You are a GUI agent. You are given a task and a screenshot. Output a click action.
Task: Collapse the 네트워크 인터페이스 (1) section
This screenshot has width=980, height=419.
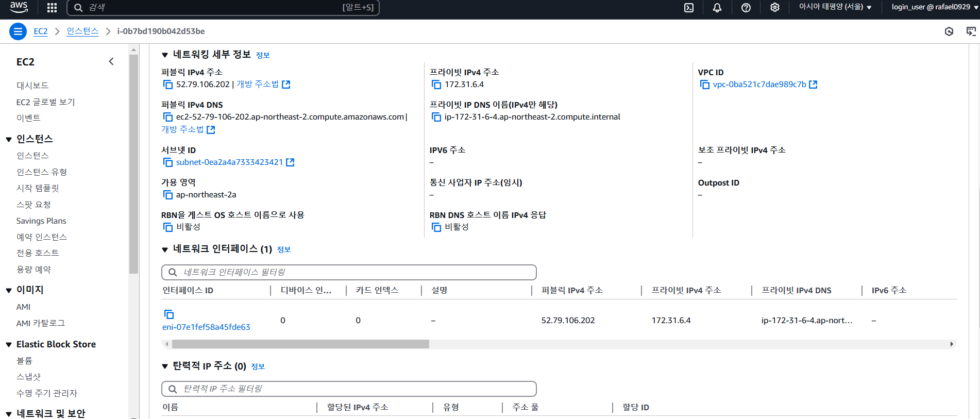pyautogui.click(x=165, y=249)
